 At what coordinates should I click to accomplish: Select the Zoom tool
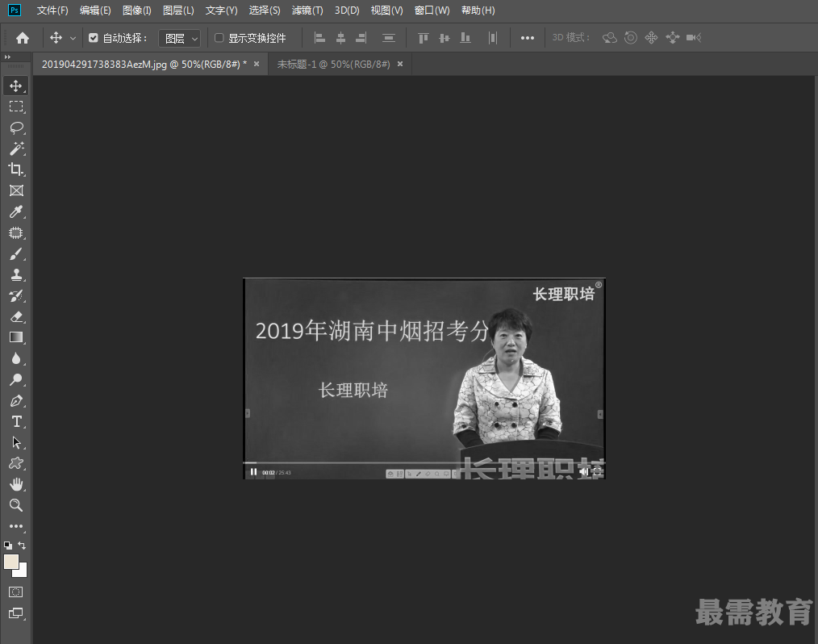pos(16,505)
